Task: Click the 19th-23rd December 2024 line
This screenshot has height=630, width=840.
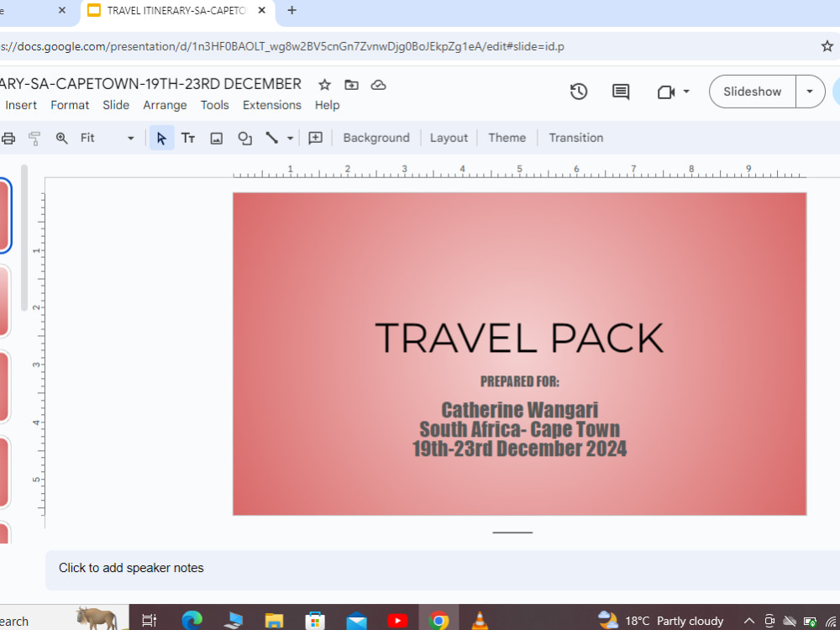Action: pyautogui.click(x=520, y=449)
